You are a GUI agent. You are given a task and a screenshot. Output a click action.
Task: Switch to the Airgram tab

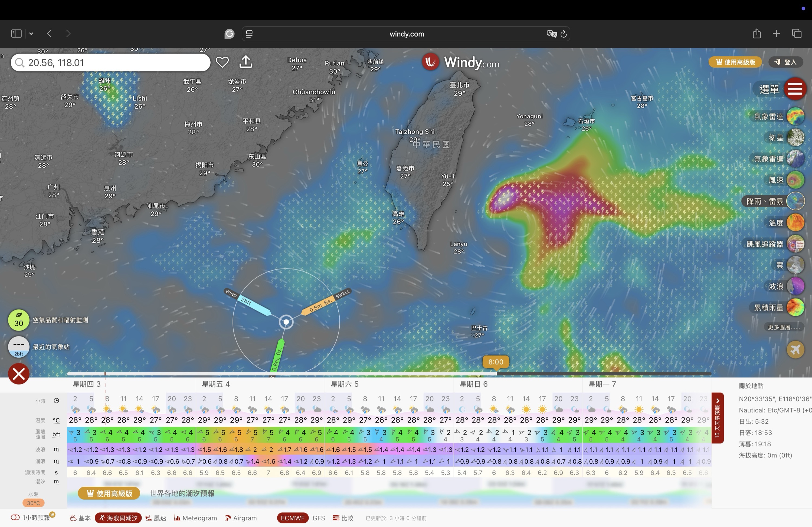tap(241, 518)
